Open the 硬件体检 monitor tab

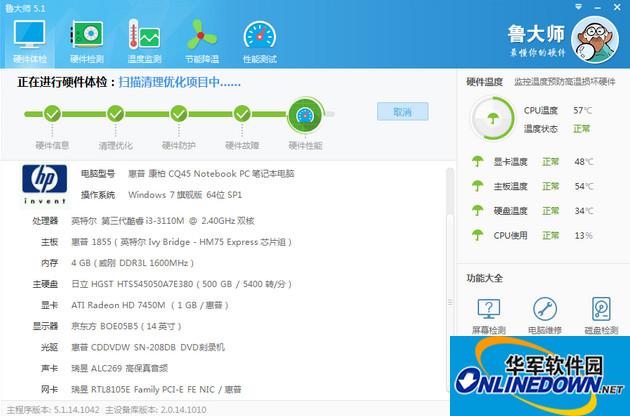point(30,41)
